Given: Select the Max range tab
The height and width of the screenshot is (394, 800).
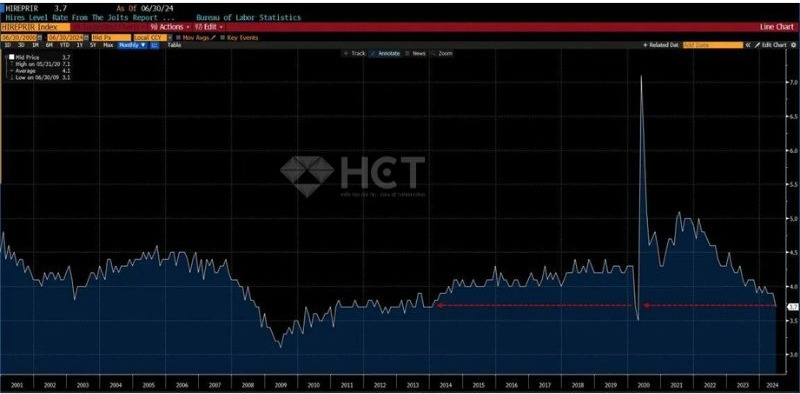Looking at the screenshot, I should click(x=108, y=45).
